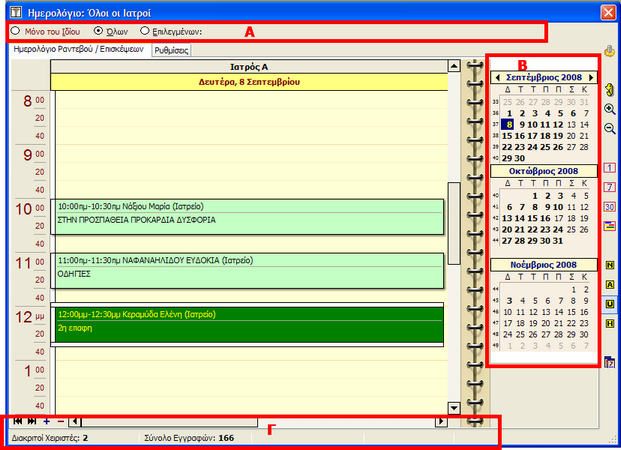Remove a resource column with minus icon
The width and height of the screenshot is (621, 450).
pos(61,421)
